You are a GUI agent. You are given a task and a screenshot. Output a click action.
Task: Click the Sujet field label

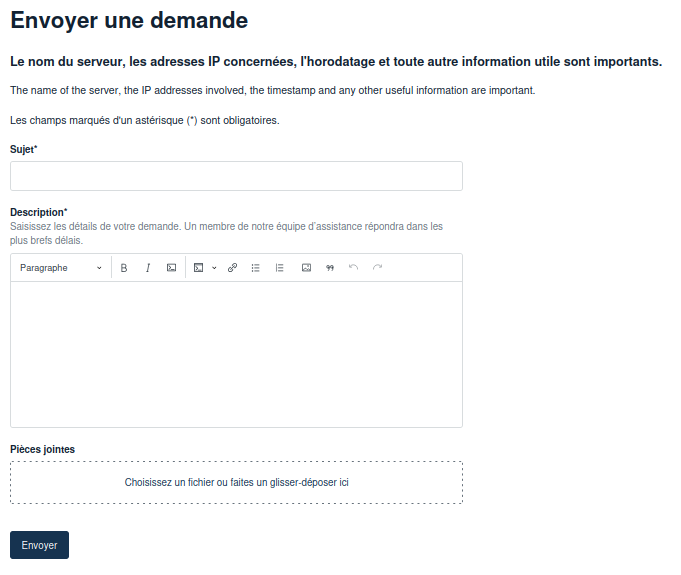[23, 149]
